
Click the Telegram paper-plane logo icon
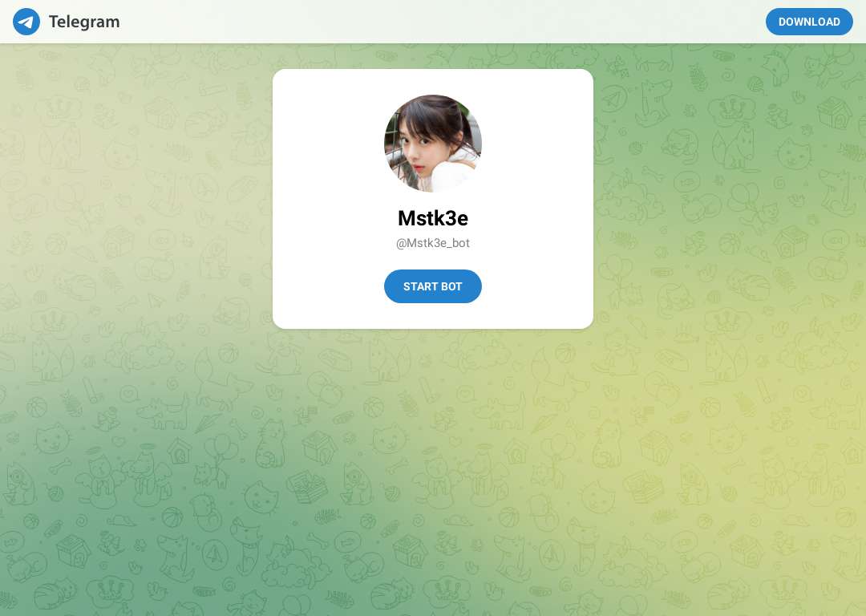[26, 22]
